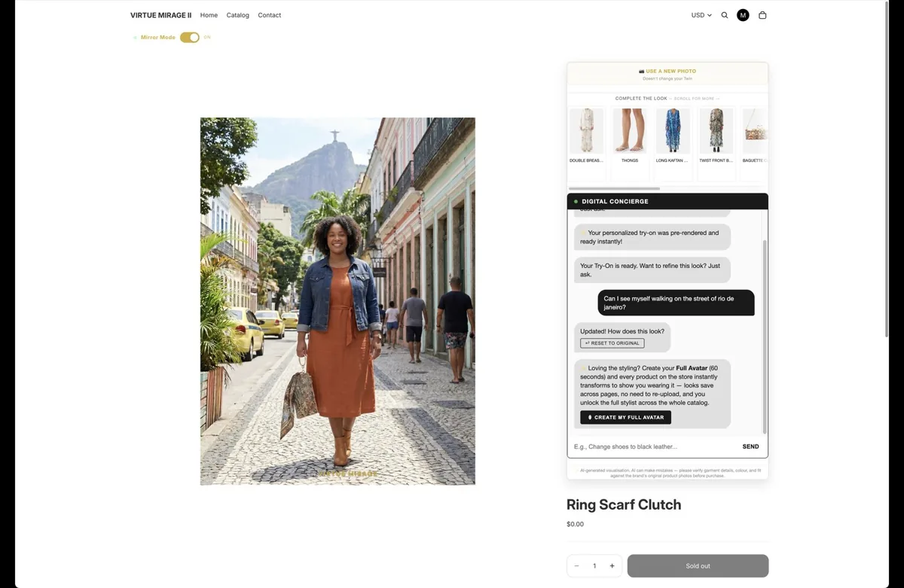
Task: Click the plus quantity icon
Action: pyautogui.click(x=612, y=566)
